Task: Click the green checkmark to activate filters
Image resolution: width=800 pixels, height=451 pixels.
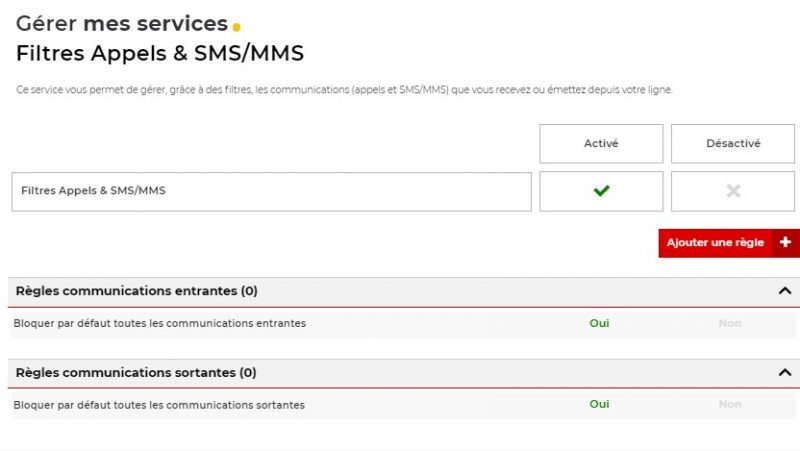Action: (601, 191)
